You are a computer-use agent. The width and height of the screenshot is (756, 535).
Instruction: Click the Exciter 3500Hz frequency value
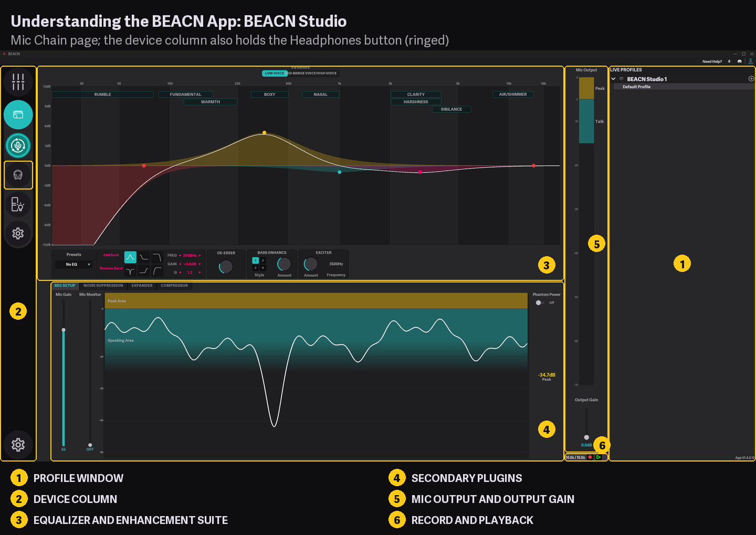click(x=336, y=264)
